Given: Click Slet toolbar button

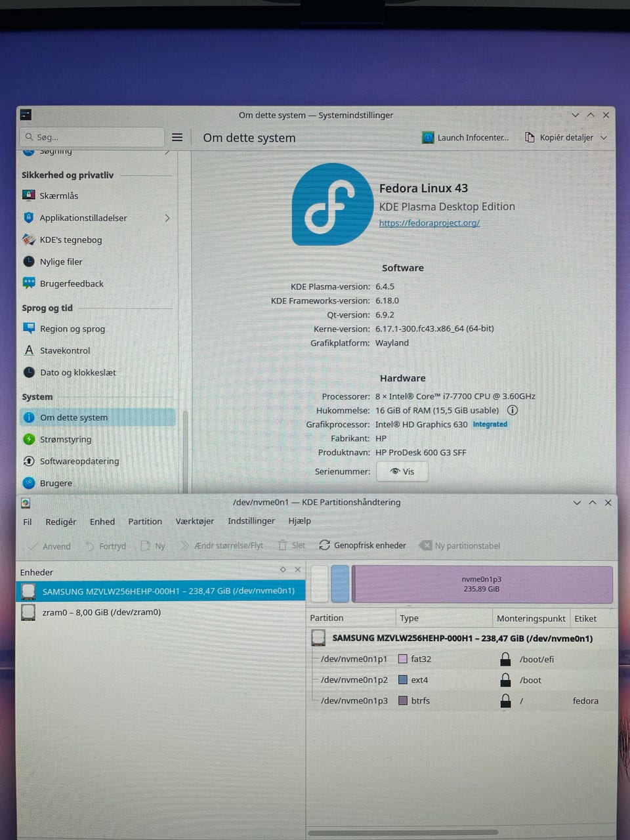Looking at the screenshot, I should click(x=291, y=545).
